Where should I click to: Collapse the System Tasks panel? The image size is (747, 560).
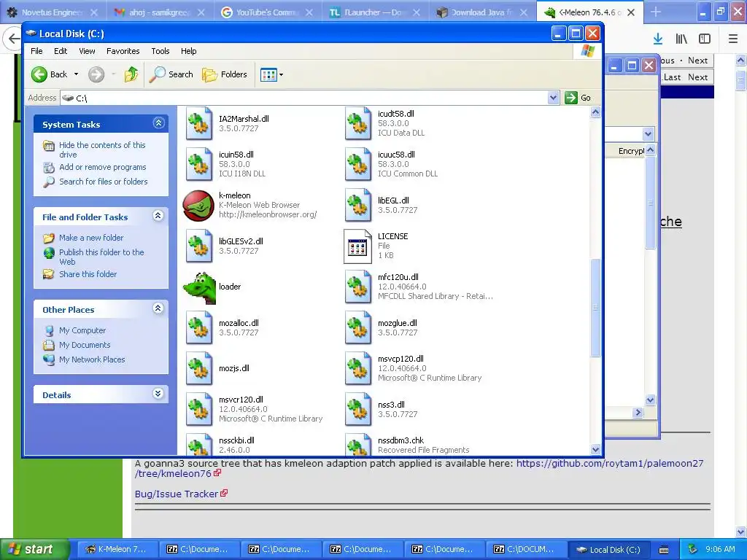click(x=158, y=123)
